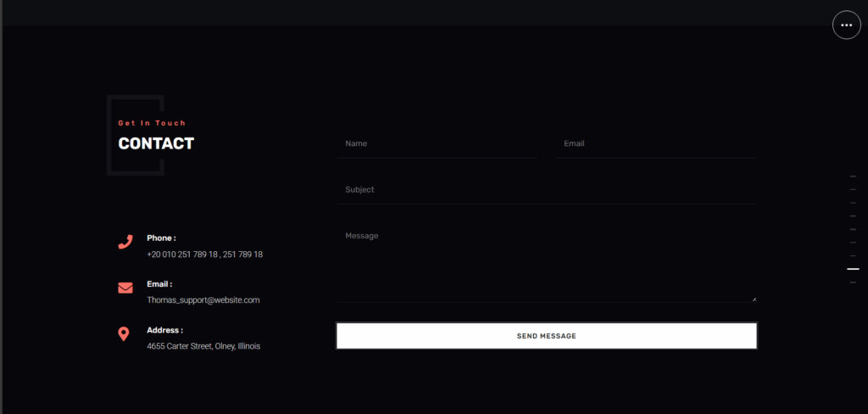868x414 pixels.
Task: Click the 4655 Carter Street address text
Action: [203, 346]
